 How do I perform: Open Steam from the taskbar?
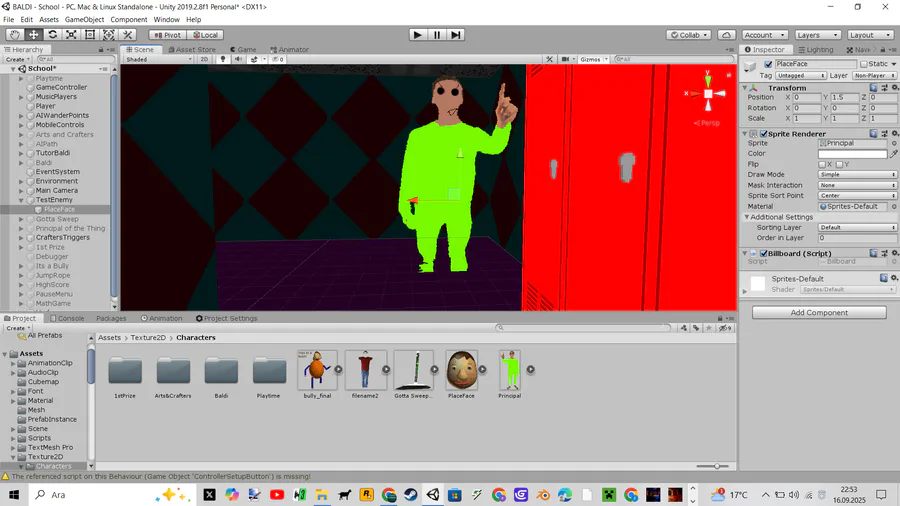point(410,495)
